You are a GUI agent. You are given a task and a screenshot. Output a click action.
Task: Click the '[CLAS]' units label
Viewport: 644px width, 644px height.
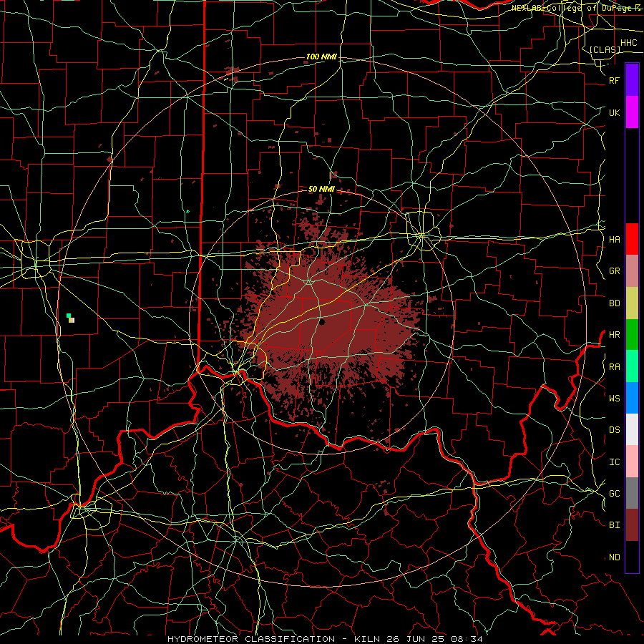pos(605,49)
